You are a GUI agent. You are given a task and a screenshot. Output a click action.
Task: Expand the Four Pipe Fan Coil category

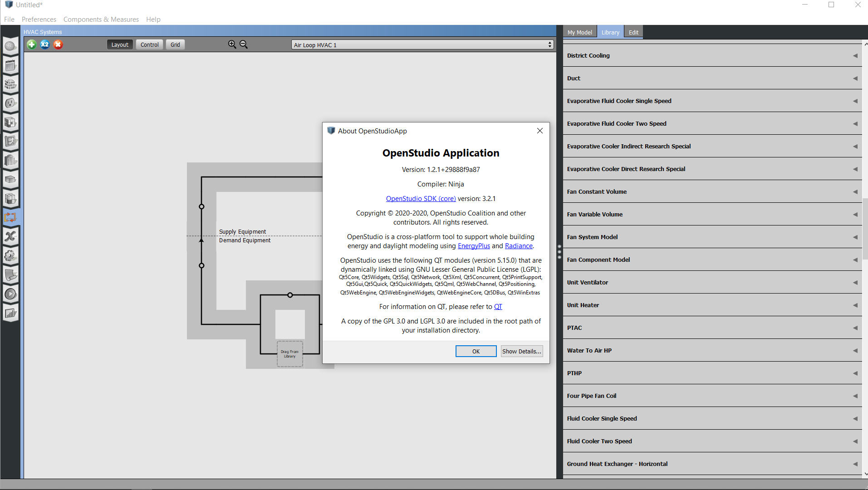tap(712, 396)
